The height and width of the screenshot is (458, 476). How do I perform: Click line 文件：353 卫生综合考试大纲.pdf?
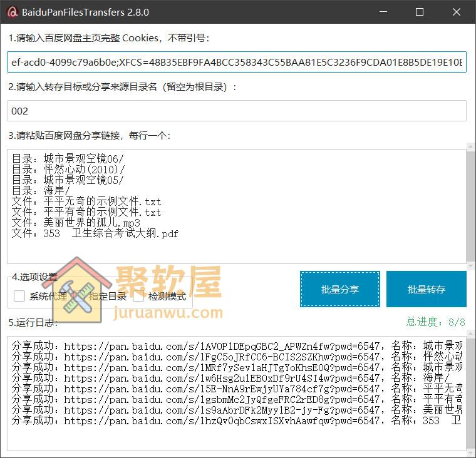[x=95, y=233]
